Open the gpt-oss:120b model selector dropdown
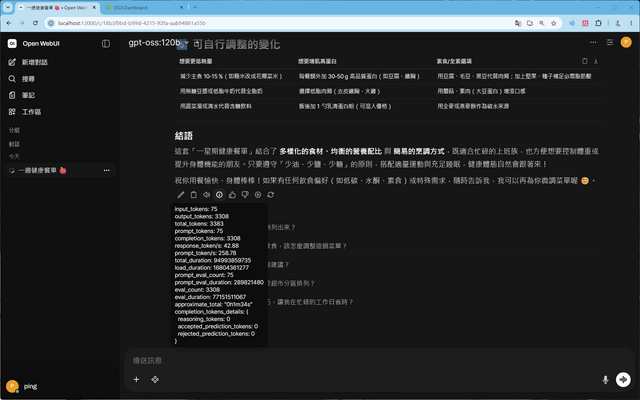640x400 pixels. [158, 42]
